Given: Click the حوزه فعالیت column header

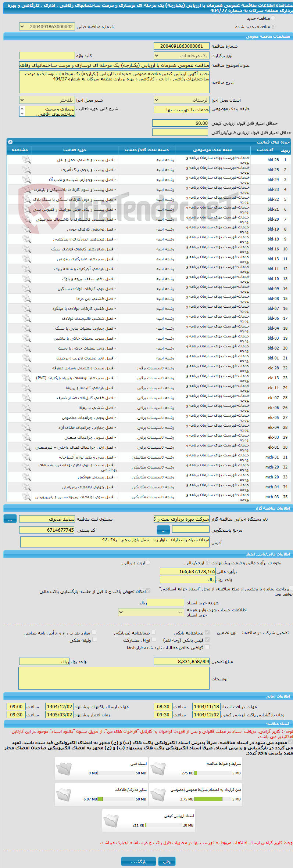Looking at the screenshot, I should pos(75,150).
